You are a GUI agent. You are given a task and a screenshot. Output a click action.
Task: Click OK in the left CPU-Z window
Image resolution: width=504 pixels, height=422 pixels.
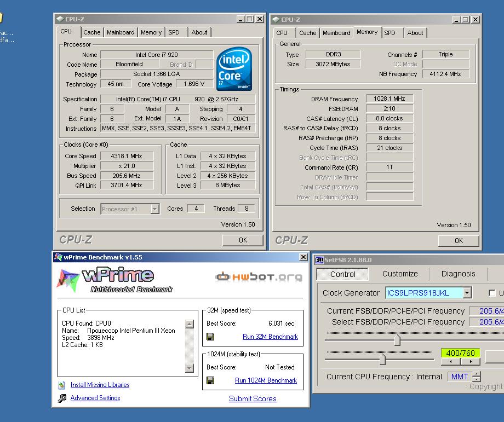coord(243,240)
